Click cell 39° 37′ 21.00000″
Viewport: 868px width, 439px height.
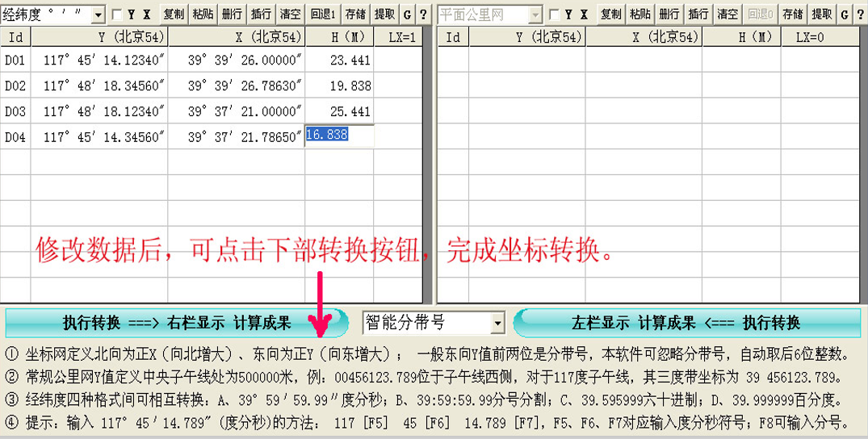point(237,111)
